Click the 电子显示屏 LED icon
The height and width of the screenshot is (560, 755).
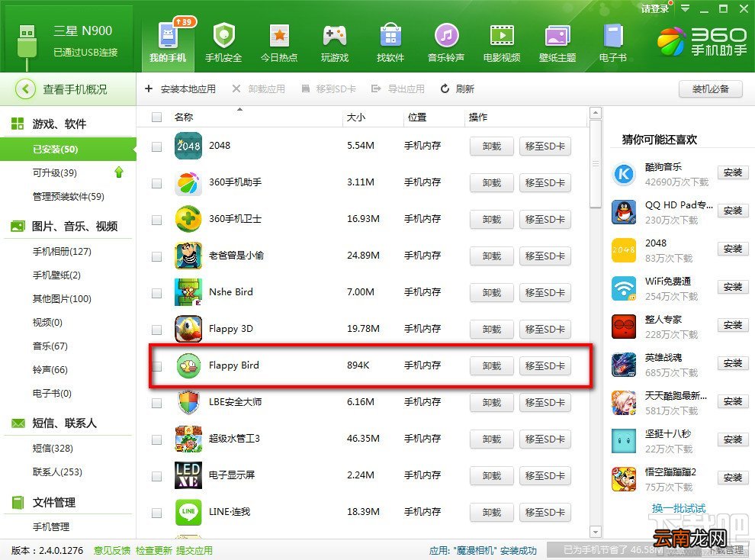click(188, 475)
